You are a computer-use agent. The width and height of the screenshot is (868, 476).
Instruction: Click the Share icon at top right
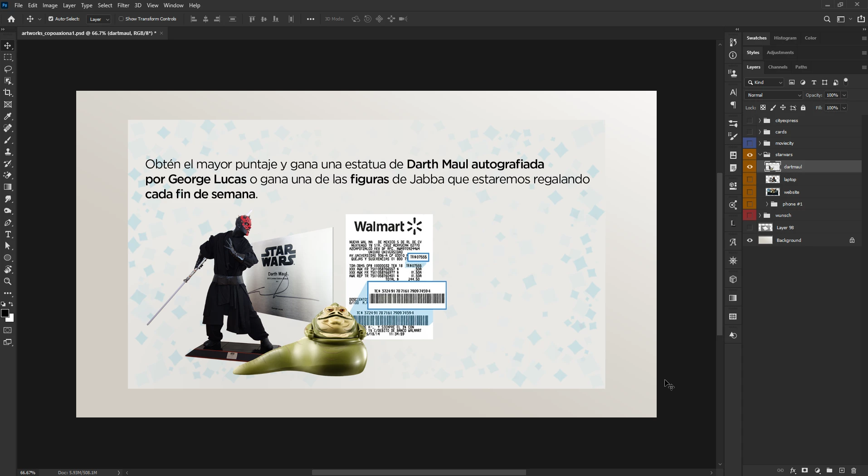point(861,19)
